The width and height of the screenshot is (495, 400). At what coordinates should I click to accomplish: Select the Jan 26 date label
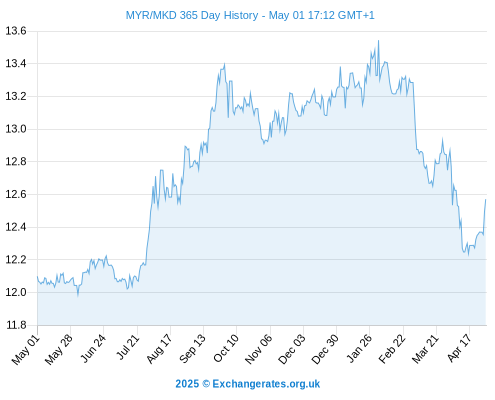coord(359,349)
